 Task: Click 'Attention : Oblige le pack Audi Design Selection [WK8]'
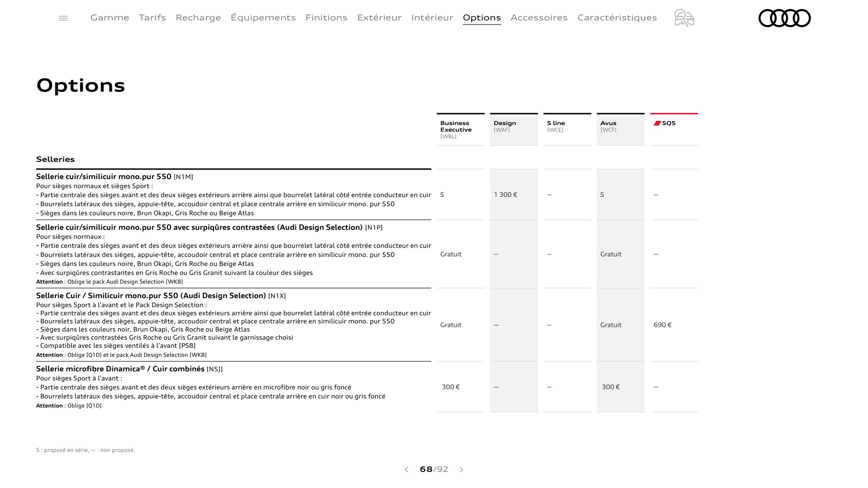tap(109, 282)
